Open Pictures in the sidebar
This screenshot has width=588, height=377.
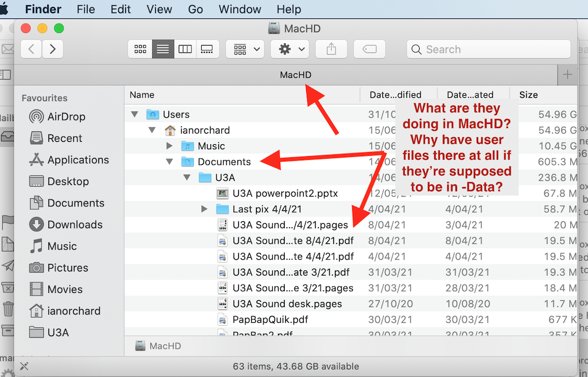coord(59,268)
